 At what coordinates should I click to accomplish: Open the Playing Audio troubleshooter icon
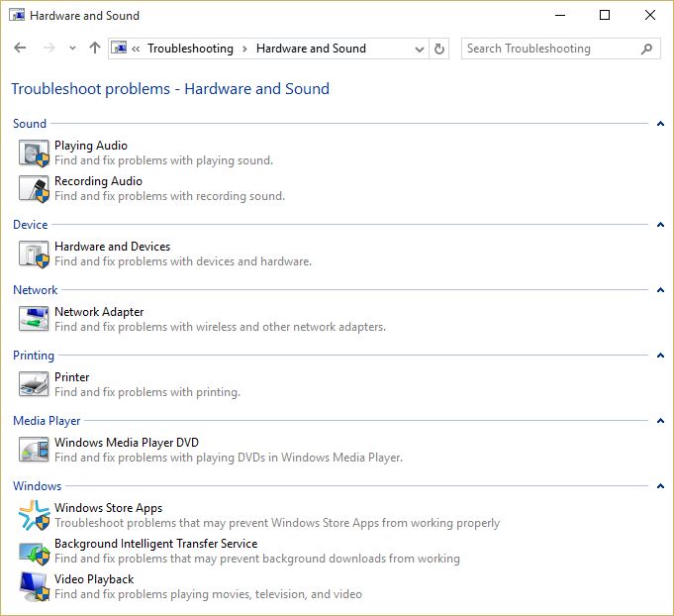click(34, 154)
